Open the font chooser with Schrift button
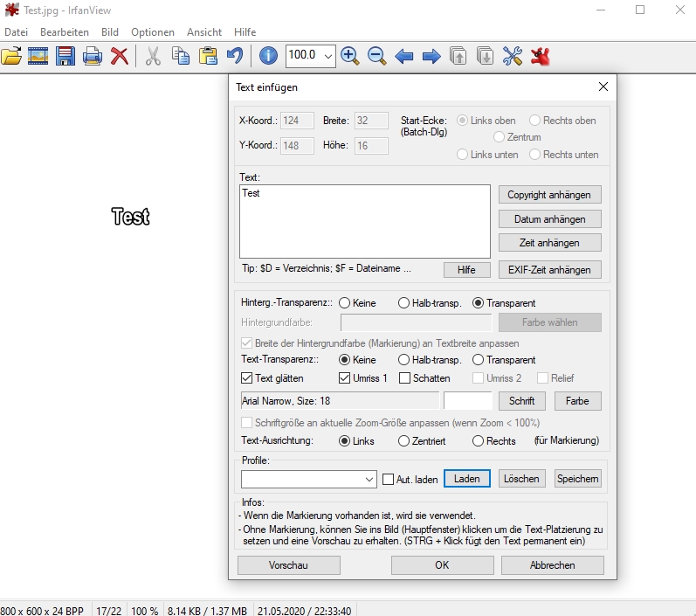Screen dimensions: 696x616 [522, 401]
